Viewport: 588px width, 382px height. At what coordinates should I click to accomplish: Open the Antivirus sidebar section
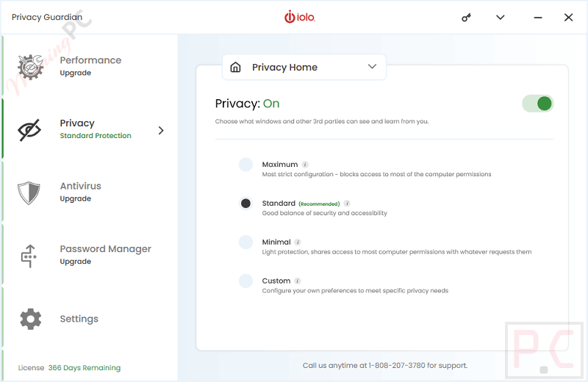click(90, 192)
